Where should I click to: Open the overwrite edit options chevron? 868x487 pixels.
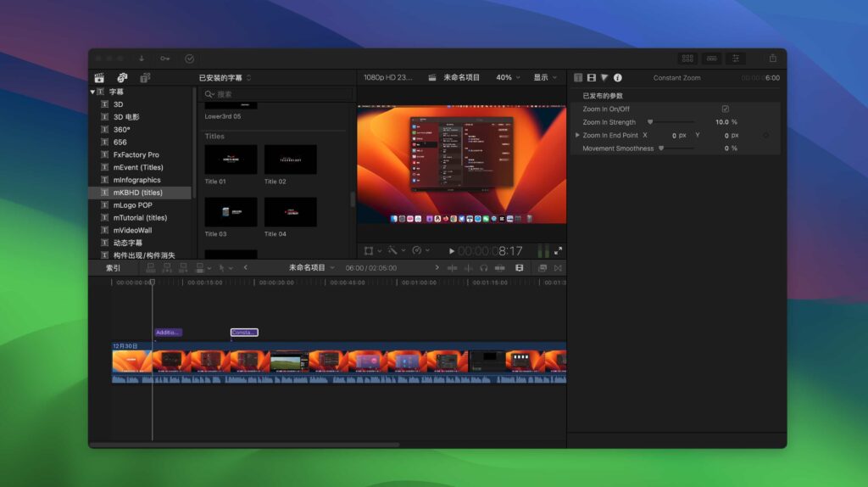pos(209,269)
